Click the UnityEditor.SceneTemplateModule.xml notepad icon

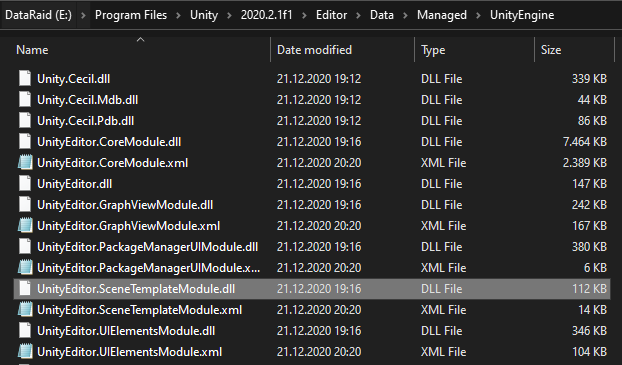[25, 310]
